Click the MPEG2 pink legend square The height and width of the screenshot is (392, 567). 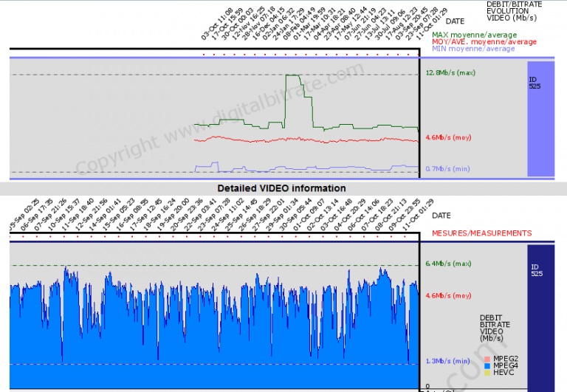click(x=486, y=360)
